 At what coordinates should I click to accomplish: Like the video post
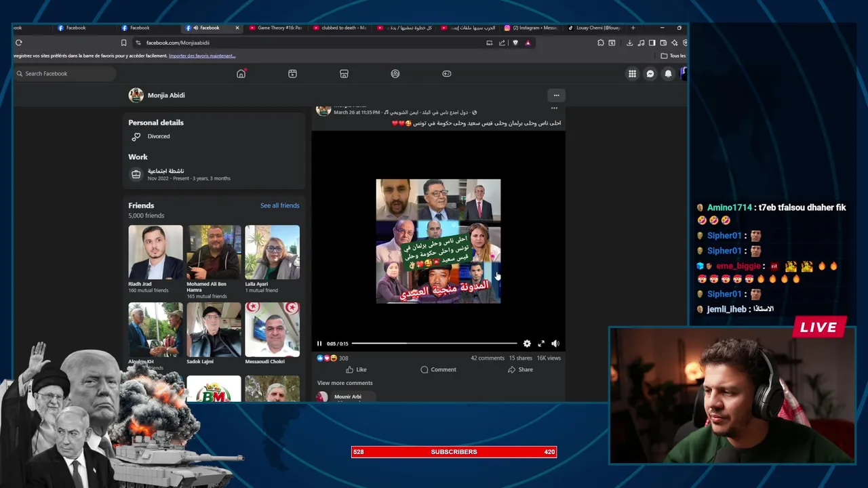click(356, 369)
